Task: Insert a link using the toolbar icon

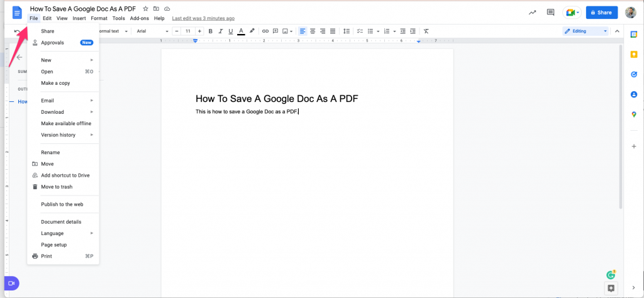Action: [265, 31]
